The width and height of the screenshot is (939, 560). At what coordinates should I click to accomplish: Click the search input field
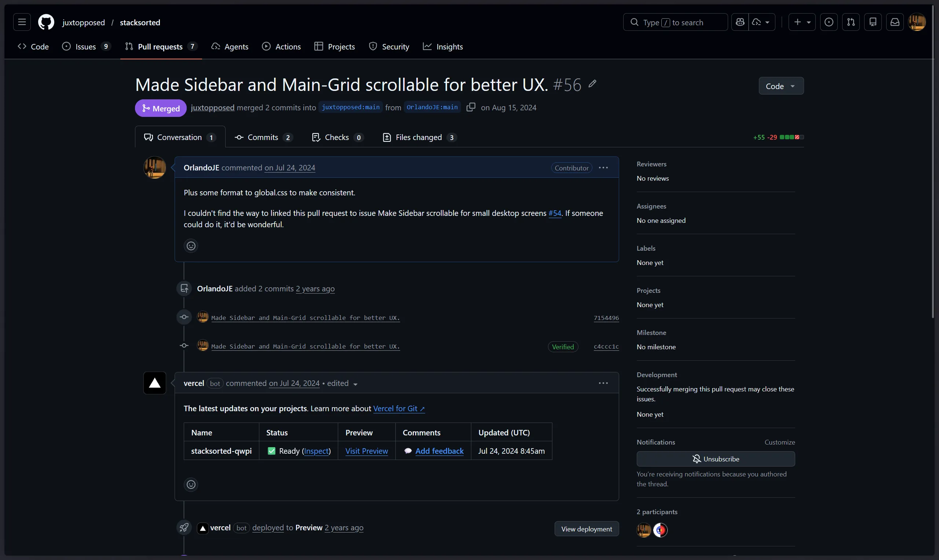click(x=675, y=22)
